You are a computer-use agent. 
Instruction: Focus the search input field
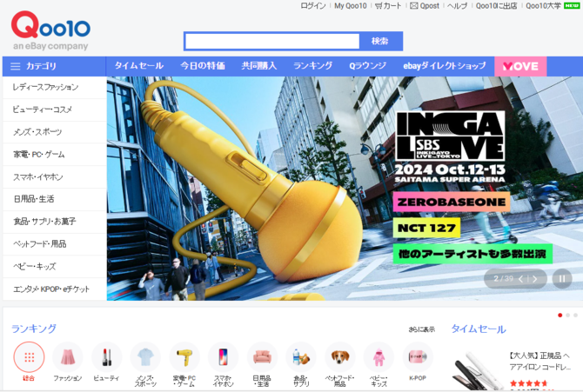271,41
